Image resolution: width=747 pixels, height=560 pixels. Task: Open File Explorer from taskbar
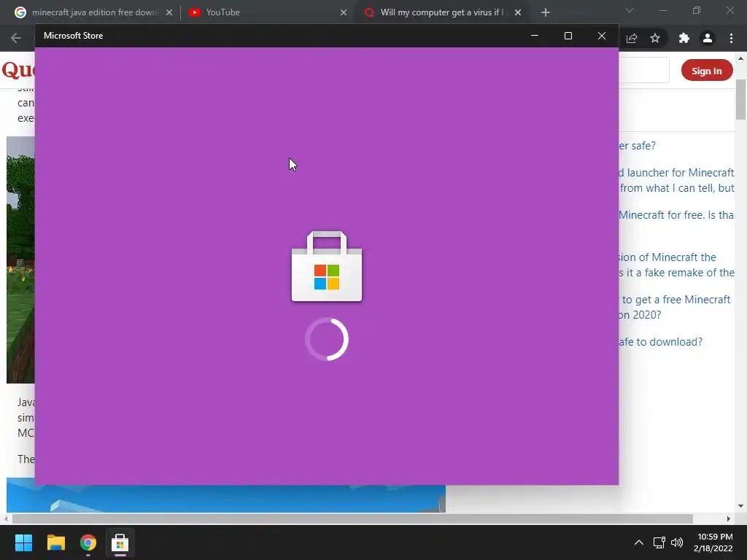pos(55,542)
